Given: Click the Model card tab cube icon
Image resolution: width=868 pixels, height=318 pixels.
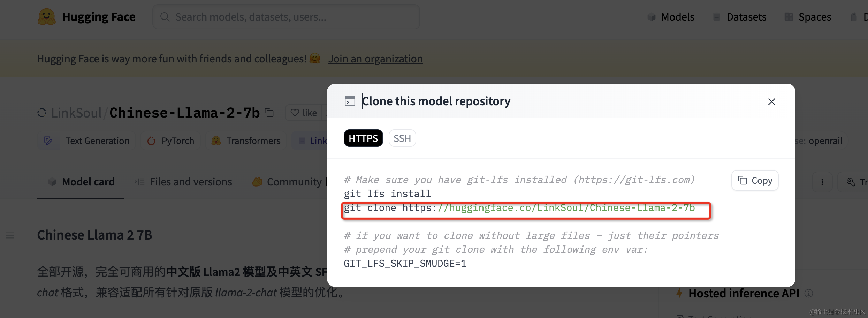Looking at the screenshot, I should coord(52,182).
